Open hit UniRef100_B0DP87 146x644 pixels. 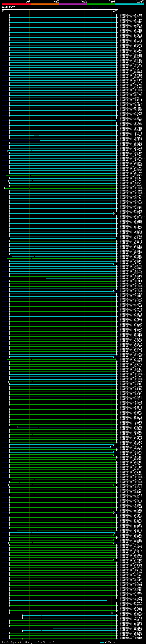click(x=131, y=153)
